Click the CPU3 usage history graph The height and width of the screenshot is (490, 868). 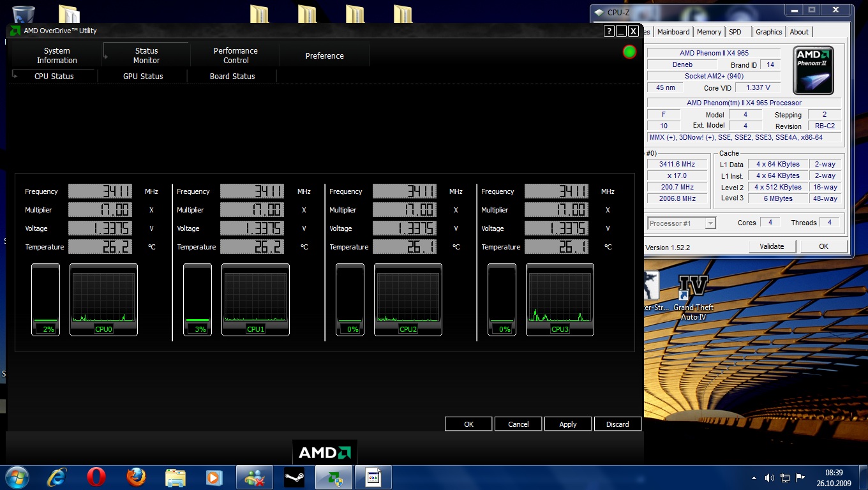pyautogui.click(x=560, y=299)
